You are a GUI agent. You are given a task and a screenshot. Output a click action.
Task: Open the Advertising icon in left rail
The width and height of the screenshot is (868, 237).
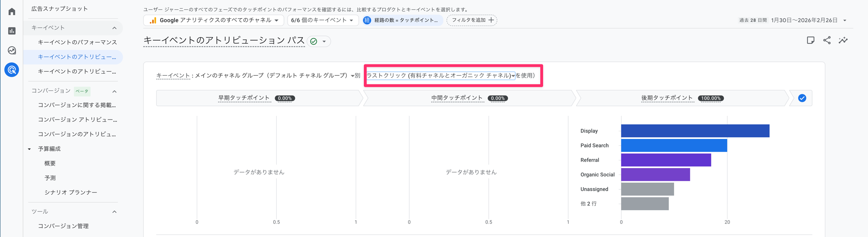(x=12, y=70)
